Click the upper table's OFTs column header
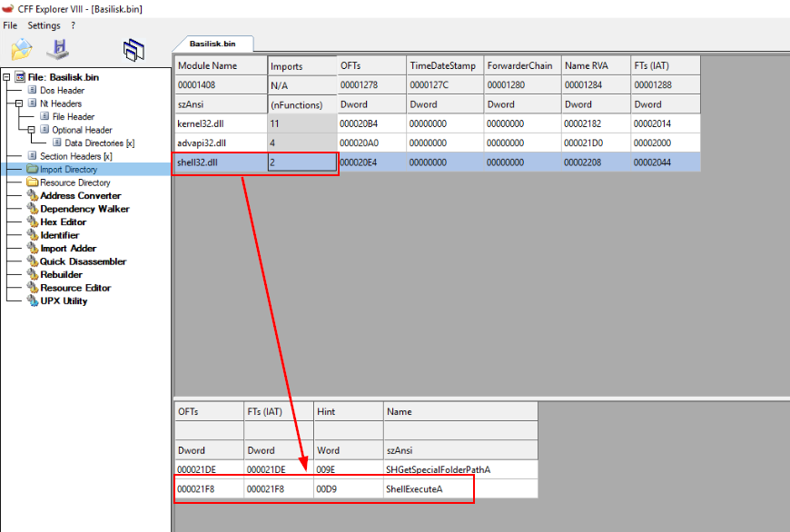The width and height of the screenshot is (790, 532). tap(371, 65)
